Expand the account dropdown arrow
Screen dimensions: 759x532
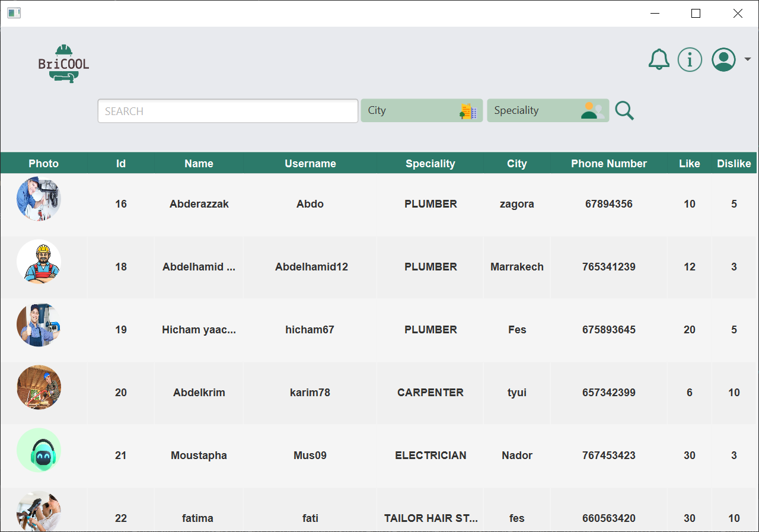748,59
